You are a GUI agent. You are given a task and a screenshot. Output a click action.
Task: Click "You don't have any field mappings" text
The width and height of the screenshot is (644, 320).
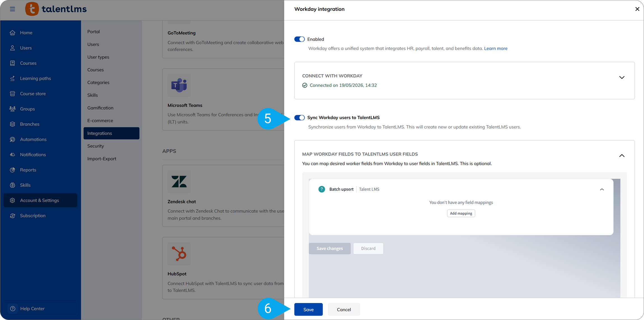[x=461, y=202]
